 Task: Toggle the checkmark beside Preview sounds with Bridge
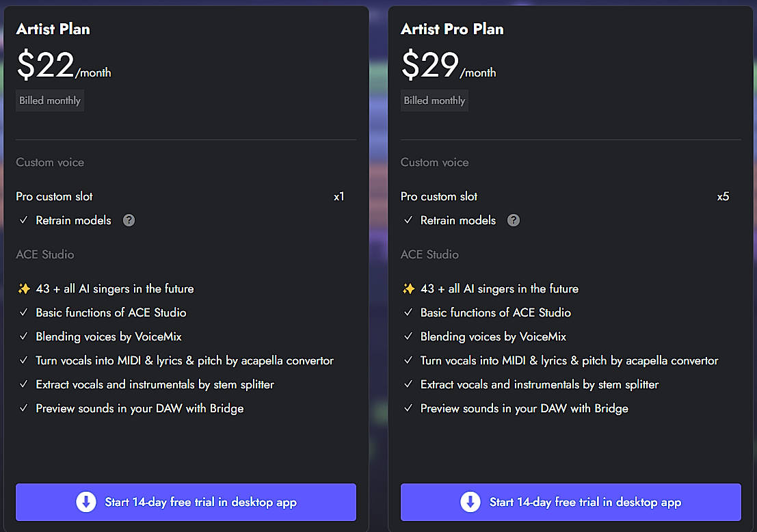(23, 408)
